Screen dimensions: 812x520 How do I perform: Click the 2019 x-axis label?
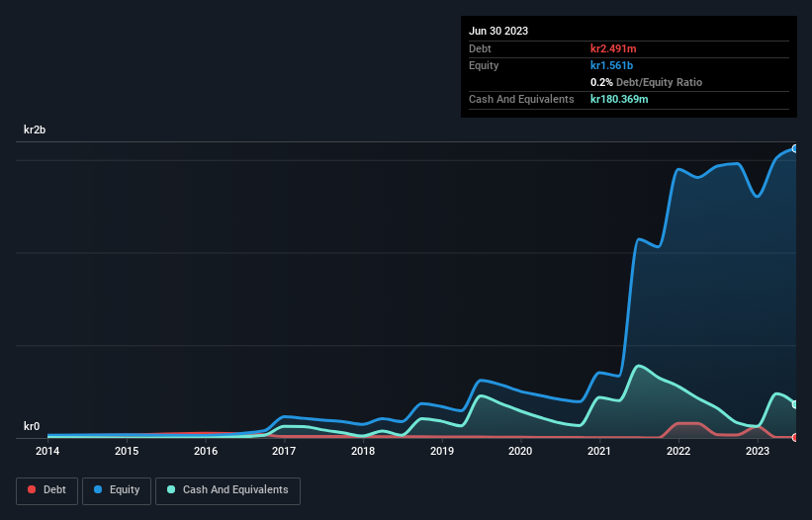[442, 451]
